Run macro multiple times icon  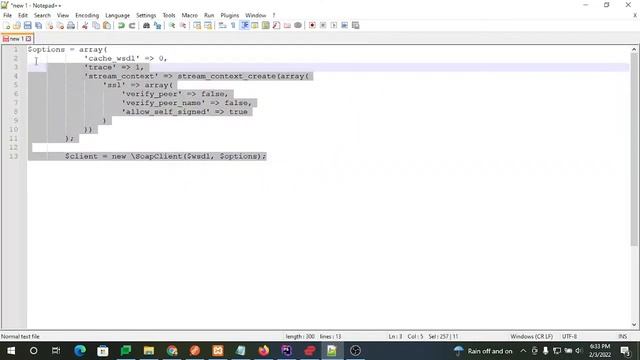[x=344, y=25]
